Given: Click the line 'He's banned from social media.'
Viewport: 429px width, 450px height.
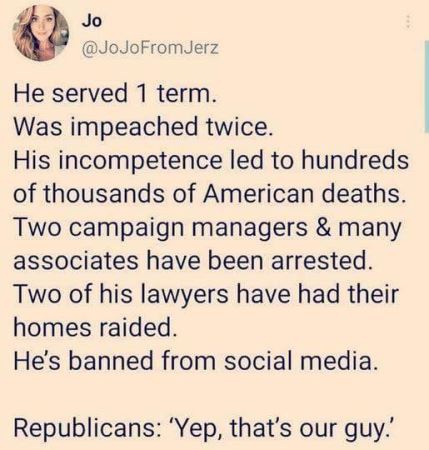Looking at the screenshot, I should click(196, 361).
